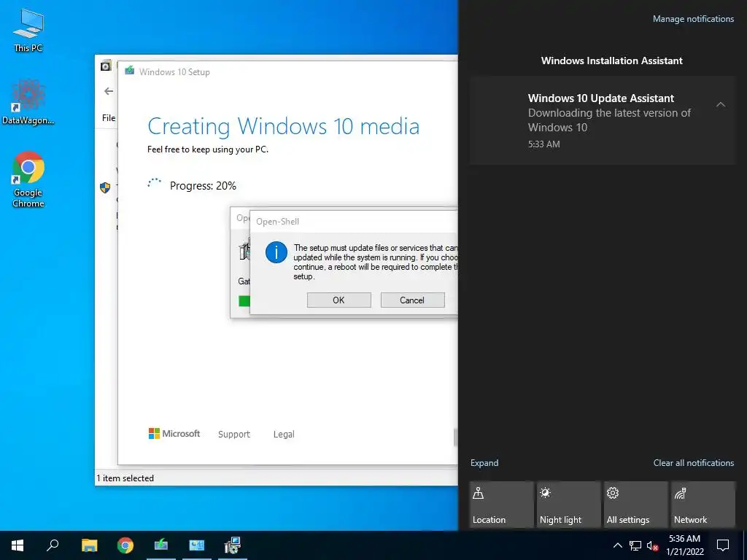Image resolution: width=747 pixels, height=560 pixels.
Task: Launch Google Chrome from the desktop
Action: [28, 179]
